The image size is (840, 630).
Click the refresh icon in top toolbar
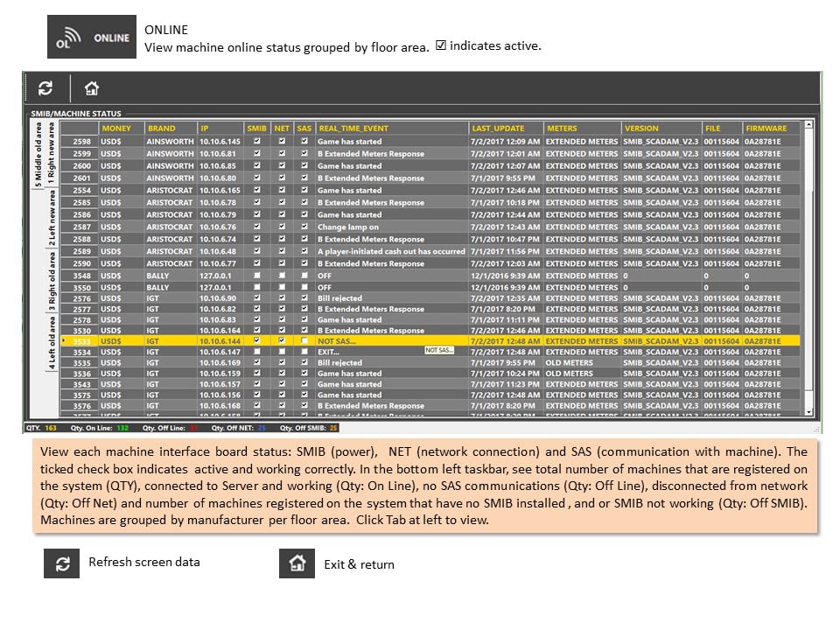(x=45, y=87)
